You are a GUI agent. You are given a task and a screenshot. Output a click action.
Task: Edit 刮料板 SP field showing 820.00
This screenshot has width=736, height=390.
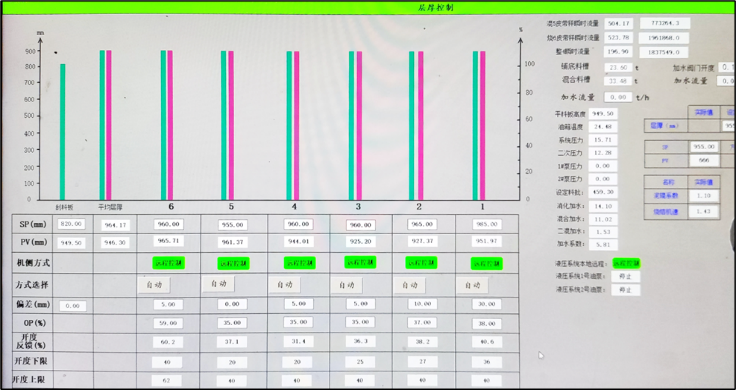pyautogui.click(x=71, y=224)
